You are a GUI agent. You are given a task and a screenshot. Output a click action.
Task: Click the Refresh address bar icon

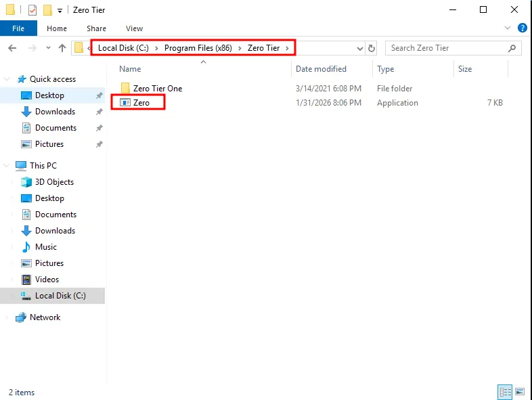pos(372,48)
